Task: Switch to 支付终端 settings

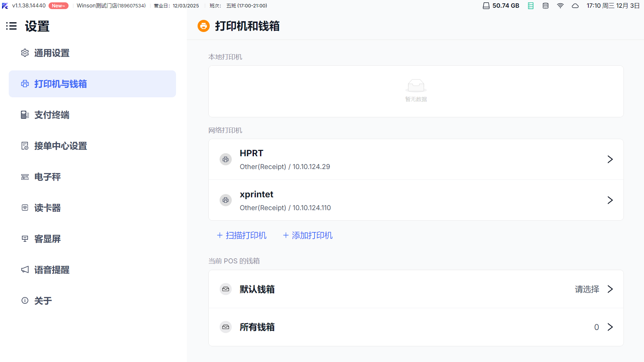Action: (52, 115)
